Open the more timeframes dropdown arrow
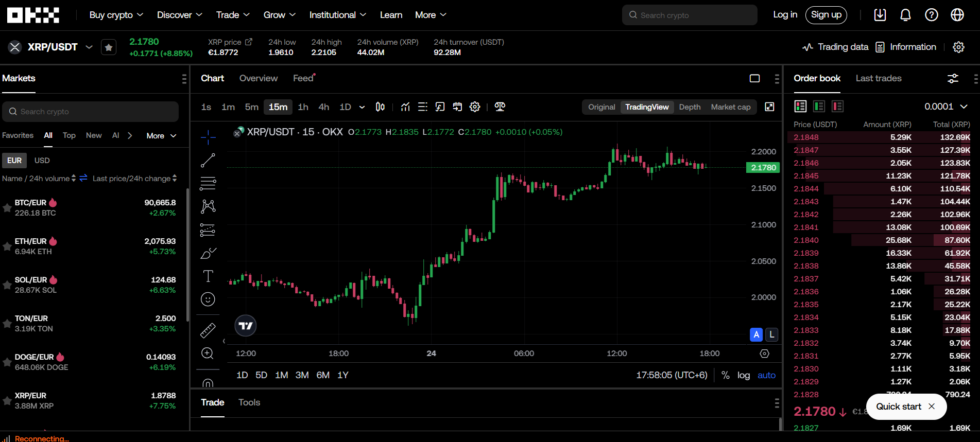 pos(362,107)
